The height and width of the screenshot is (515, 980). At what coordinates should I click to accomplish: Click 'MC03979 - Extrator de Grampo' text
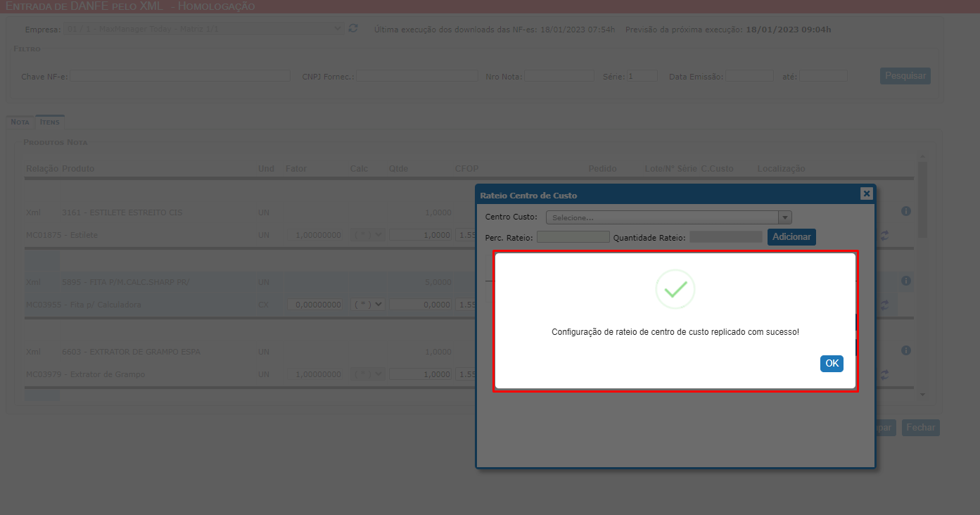85,374
